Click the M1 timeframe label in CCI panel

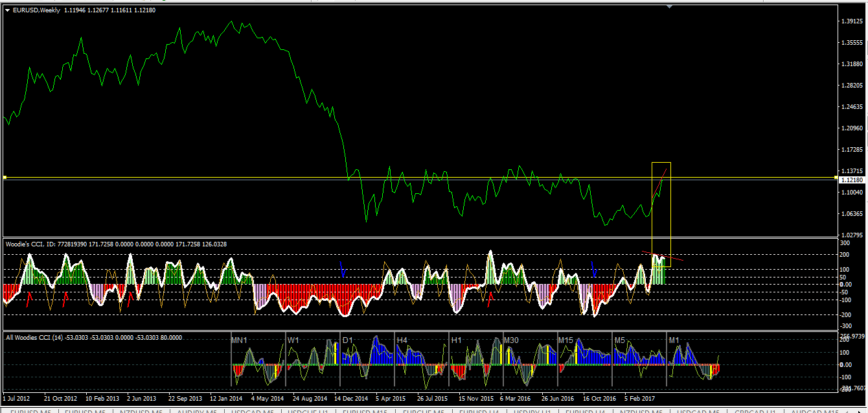pos(674,340)
